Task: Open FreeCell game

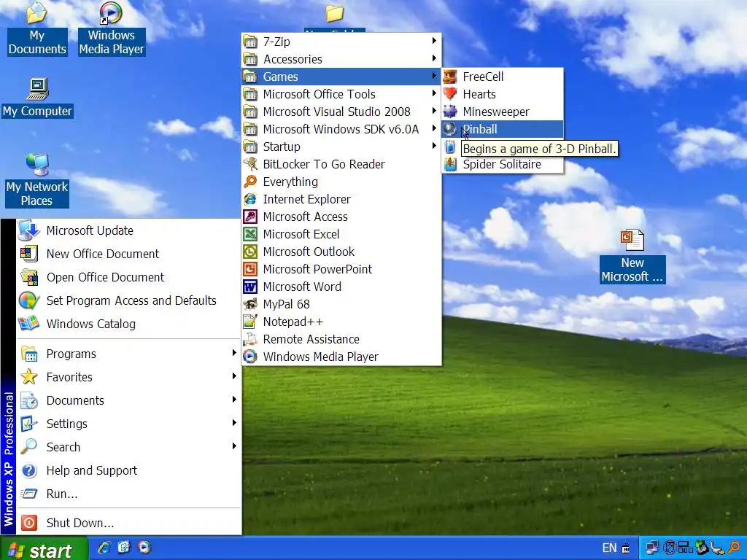Action: click(502, 77)
